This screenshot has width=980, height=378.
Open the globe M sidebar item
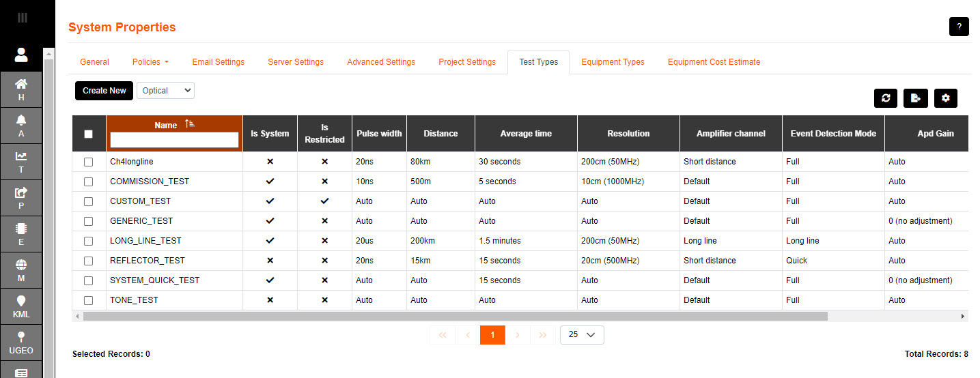pos(21,270)
